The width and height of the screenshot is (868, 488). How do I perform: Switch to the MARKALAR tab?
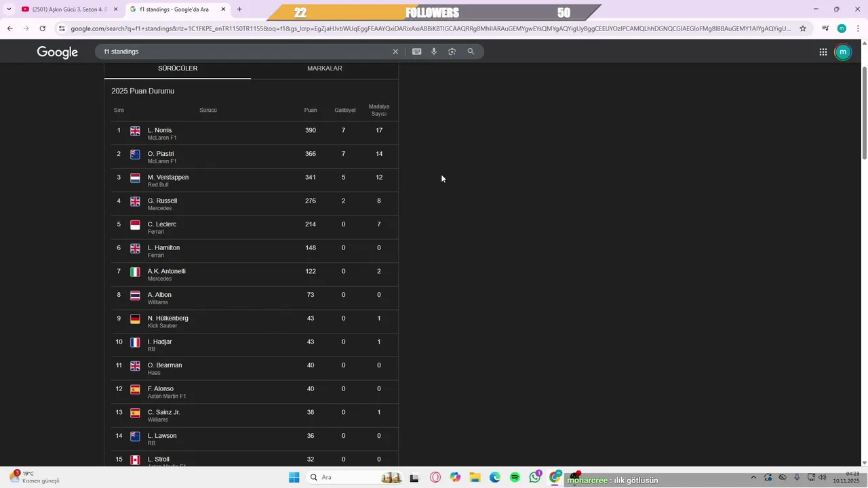point(324,68)
